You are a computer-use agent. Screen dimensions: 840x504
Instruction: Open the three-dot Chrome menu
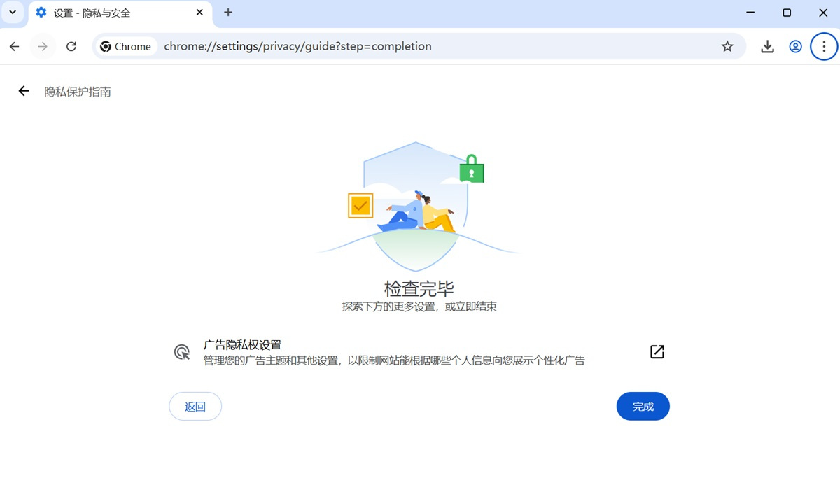[x=824, y=46]
